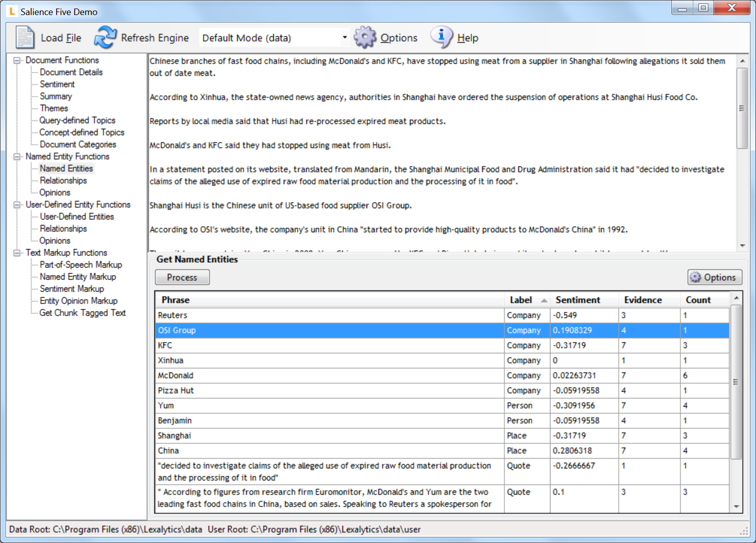Collapse the User-Defined Entity Functions node
The image size is (756, 543).
tap(17, 205)
